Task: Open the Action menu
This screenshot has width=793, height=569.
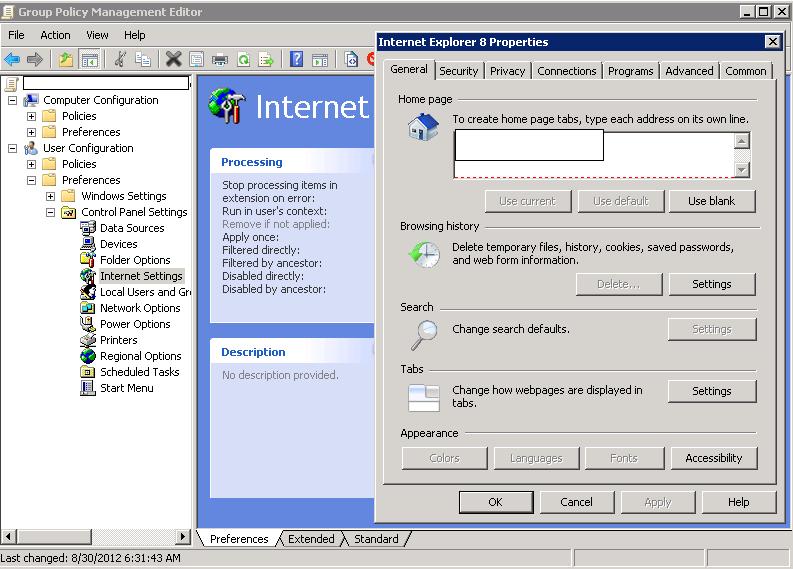Action: (55, 35)
